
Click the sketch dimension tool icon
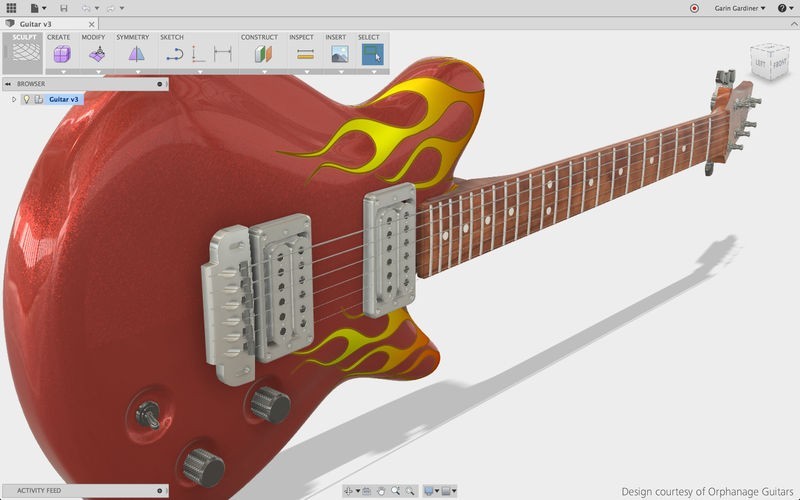(x=222, y=55)
